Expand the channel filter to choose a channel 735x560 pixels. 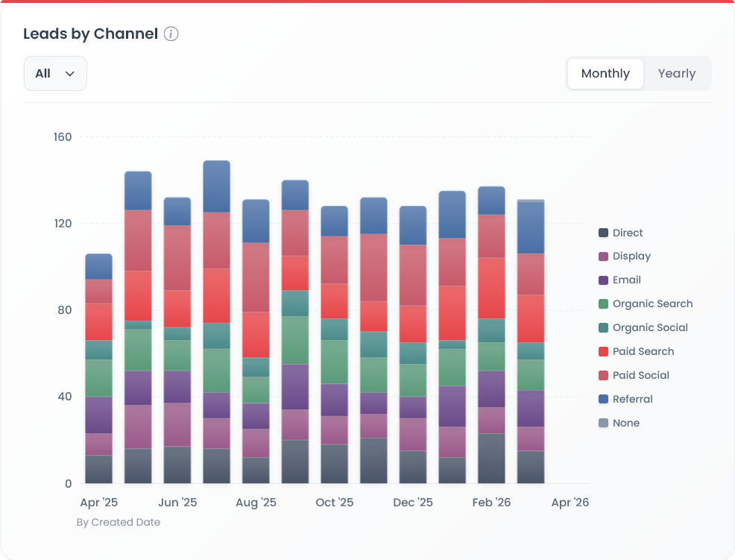(x=55, y=73)
